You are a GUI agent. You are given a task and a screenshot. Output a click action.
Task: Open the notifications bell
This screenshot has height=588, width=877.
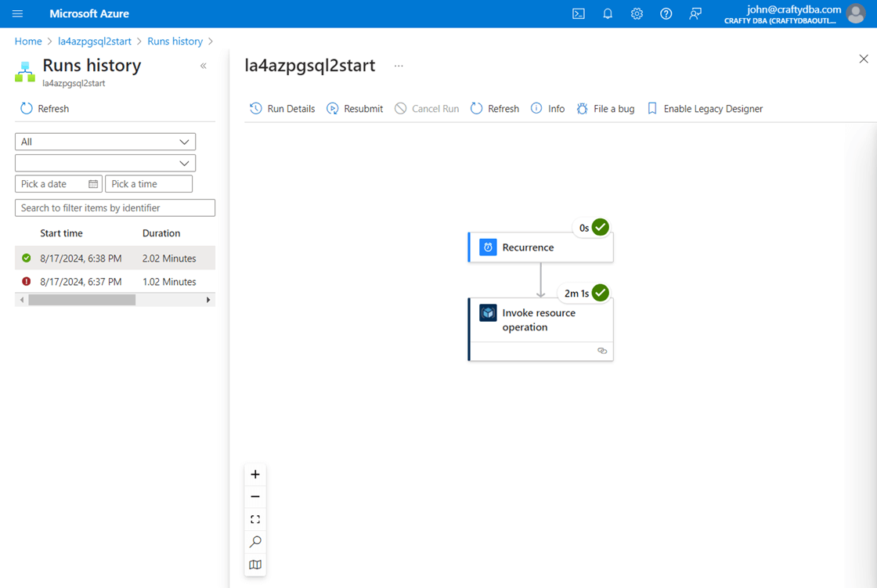click(x=608, y=13)
